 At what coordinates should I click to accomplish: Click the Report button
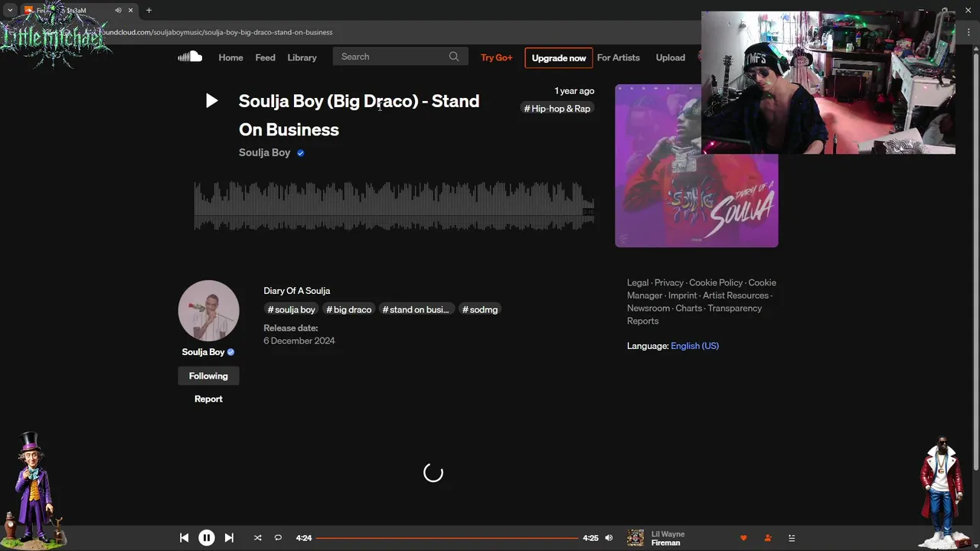[208, 399]
